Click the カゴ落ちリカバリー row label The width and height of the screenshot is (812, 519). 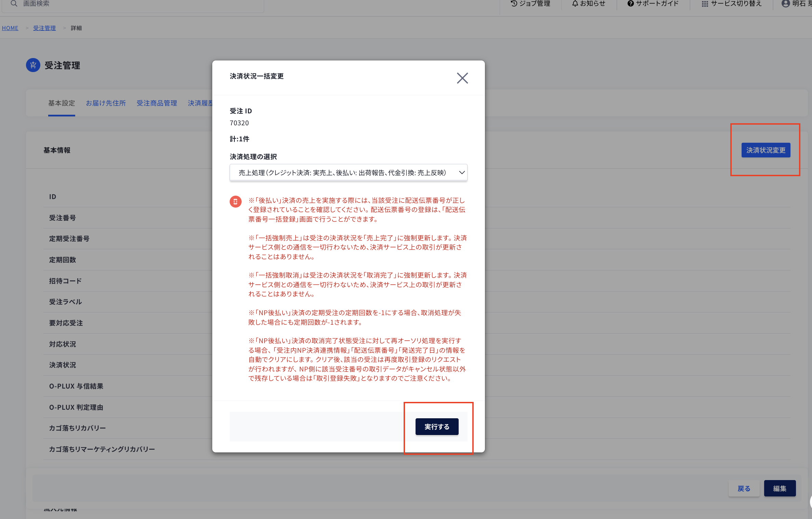[x=78, y=428]
